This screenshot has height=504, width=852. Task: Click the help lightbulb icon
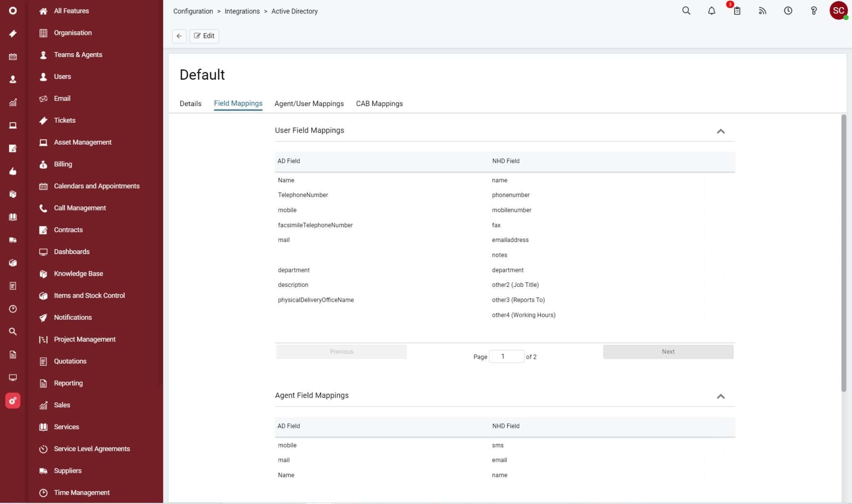pyautogui.click(x=814, y=11)
